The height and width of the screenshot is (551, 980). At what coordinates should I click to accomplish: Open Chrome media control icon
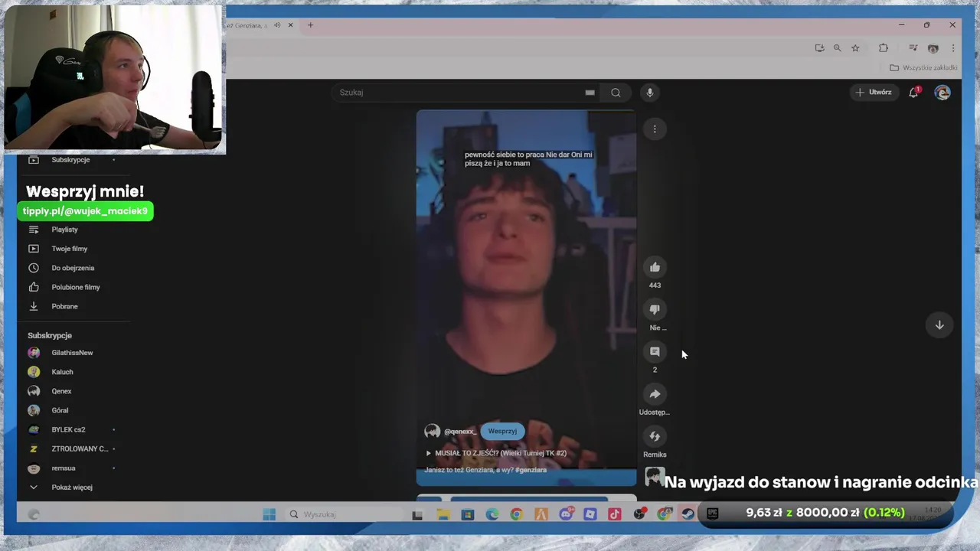click(913, 48)
